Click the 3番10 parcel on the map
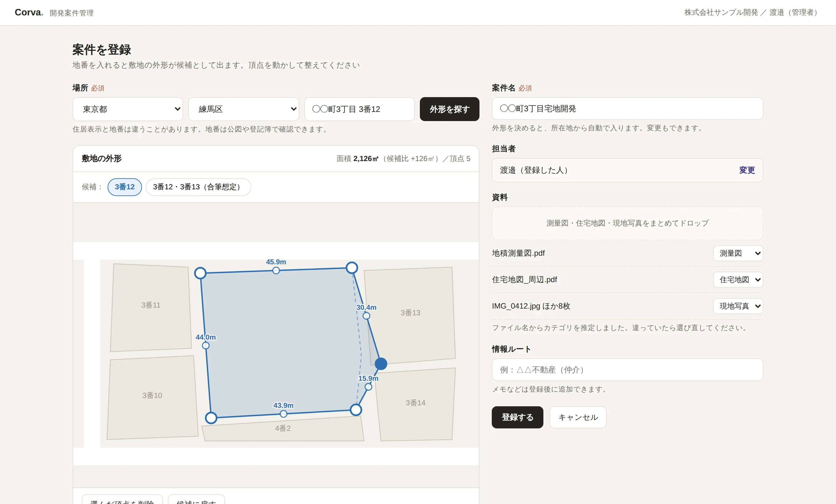This screenshot has height=504, width=836. pyautogui.click(x=152, y=397)
